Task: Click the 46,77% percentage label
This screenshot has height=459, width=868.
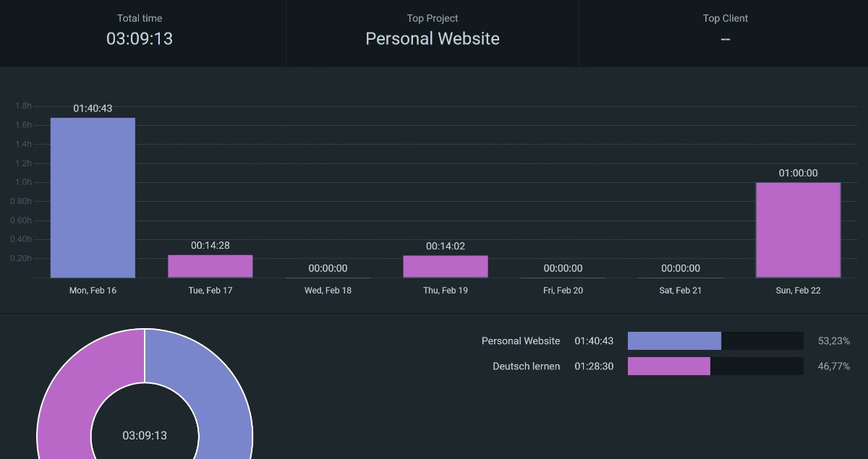Action: point(833,366)
